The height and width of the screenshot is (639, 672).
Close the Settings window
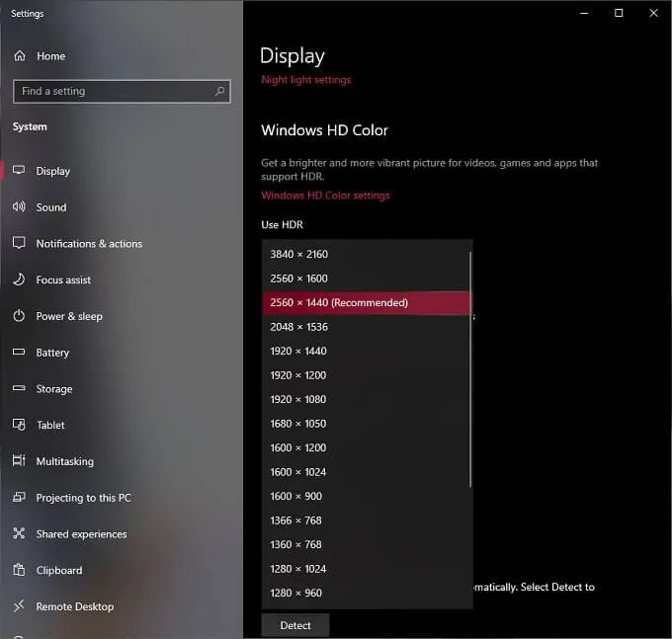coord(653,13)
